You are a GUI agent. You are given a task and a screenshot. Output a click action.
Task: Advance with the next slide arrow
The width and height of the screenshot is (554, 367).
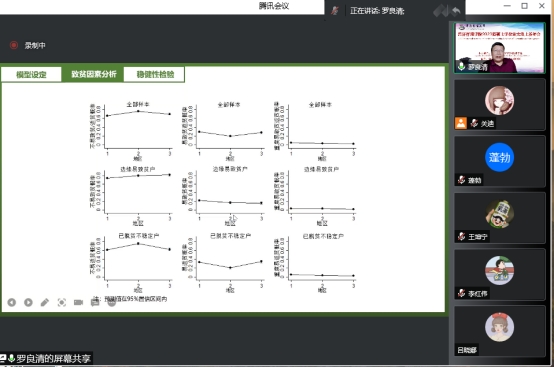[28, 302]
